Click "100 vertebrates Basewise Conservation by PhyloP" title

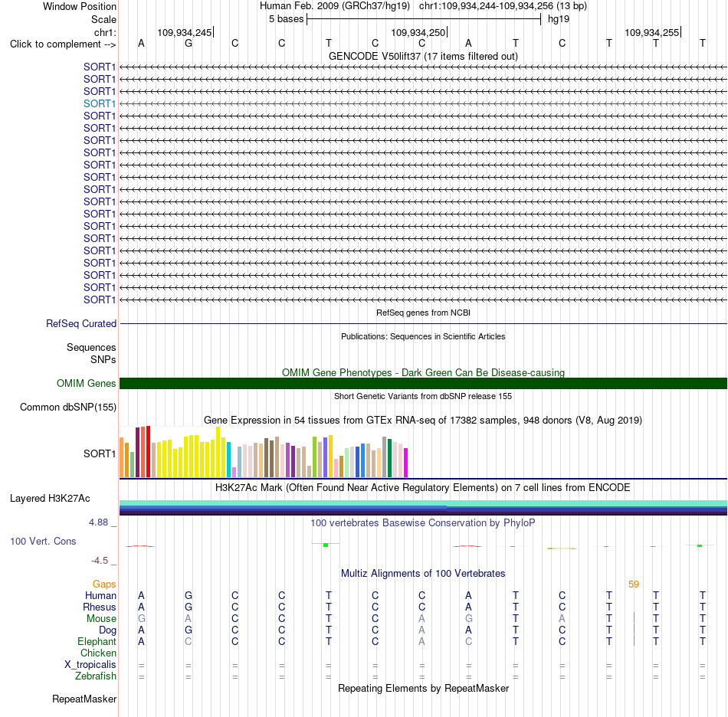[423, 523]
